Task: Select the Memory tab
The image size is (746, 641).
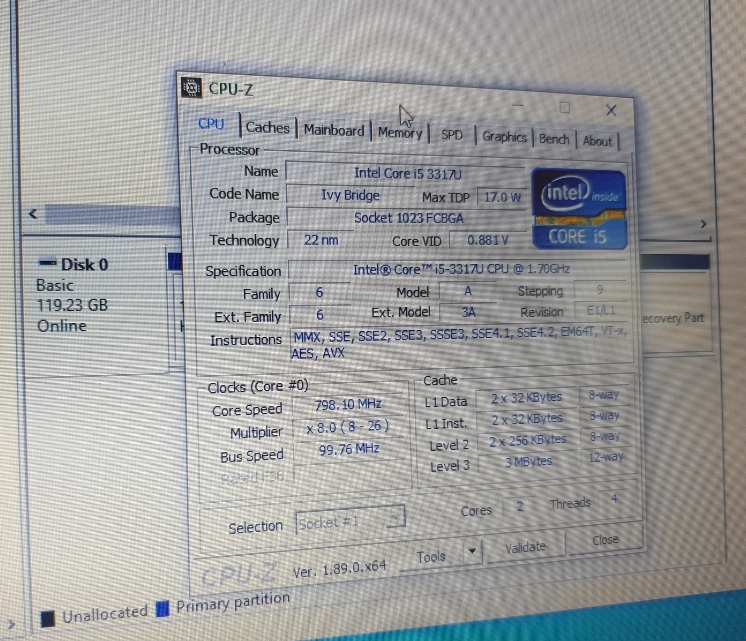Action: point(400,133)
